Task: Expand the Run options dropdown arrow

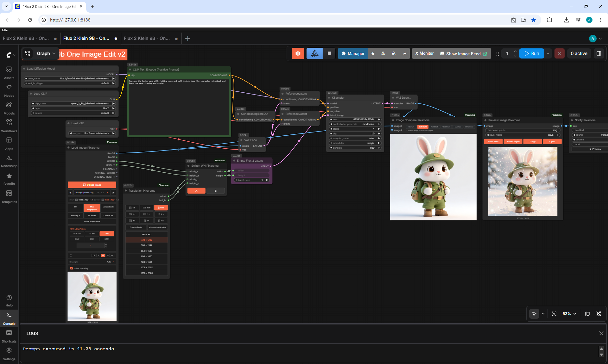Action: (x=548, y=53)
